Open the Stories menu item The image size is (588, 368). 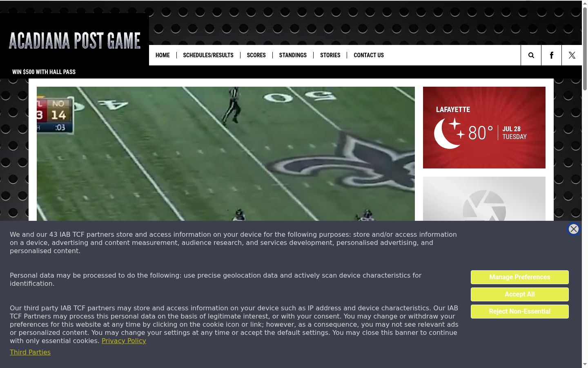[330, 55]
